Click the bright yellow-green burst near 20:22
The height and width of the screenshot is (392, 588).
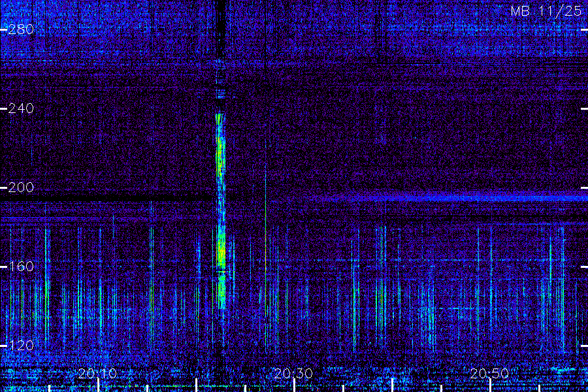[x=221, y=210]
